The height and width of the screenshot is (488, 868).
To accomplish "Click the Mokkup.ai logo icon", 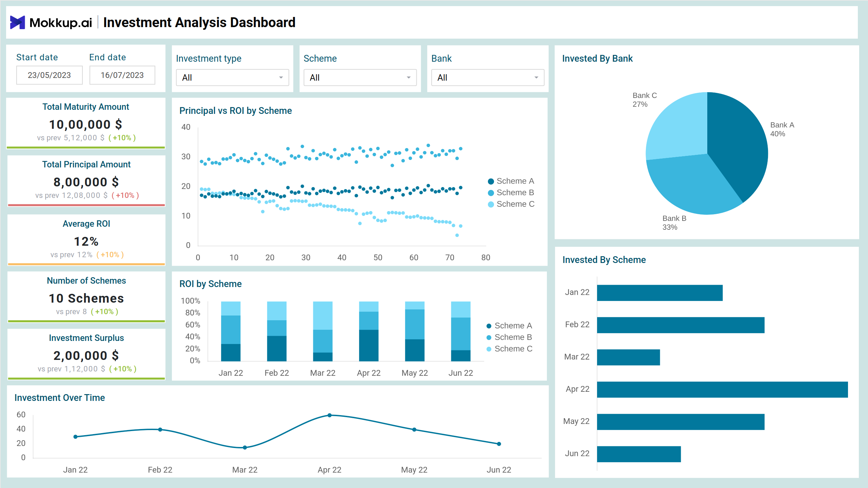I will pyautogui.click(x=17, y=22).
